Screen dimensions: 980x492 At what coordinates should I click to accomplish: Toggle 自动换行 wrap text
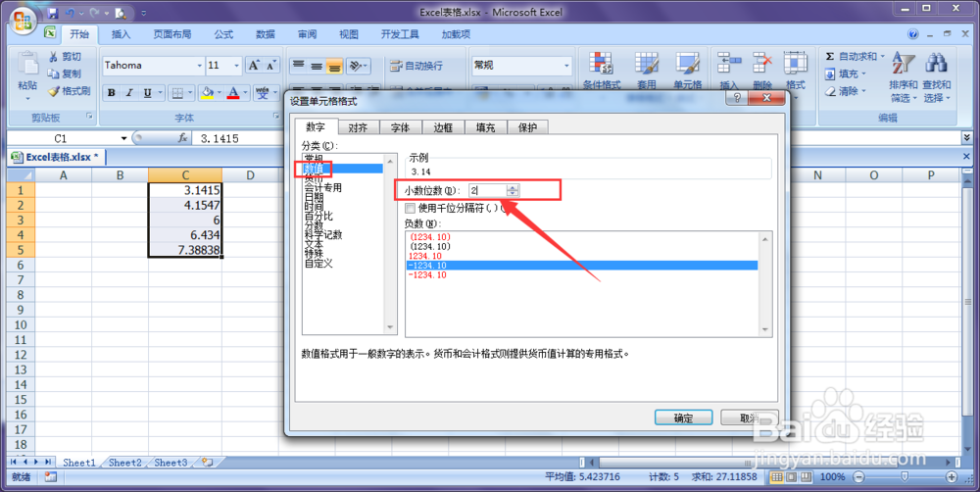(416, 65)
